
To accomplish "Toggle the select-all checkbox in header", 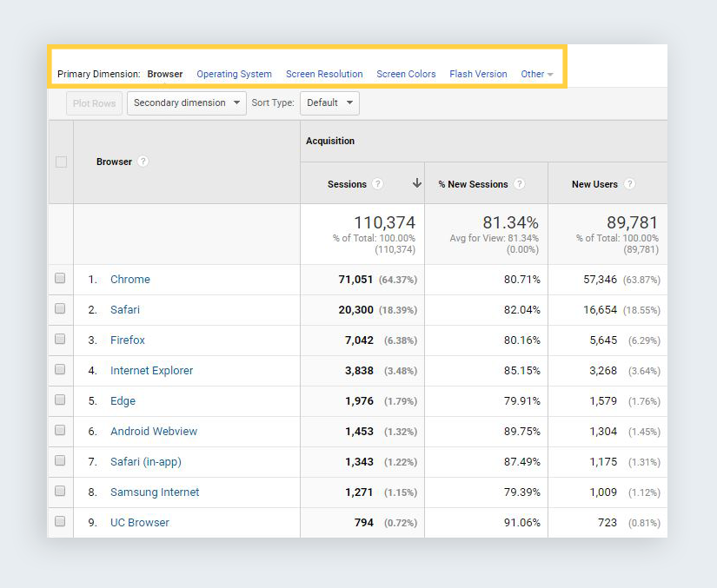I will pos(61,162).
